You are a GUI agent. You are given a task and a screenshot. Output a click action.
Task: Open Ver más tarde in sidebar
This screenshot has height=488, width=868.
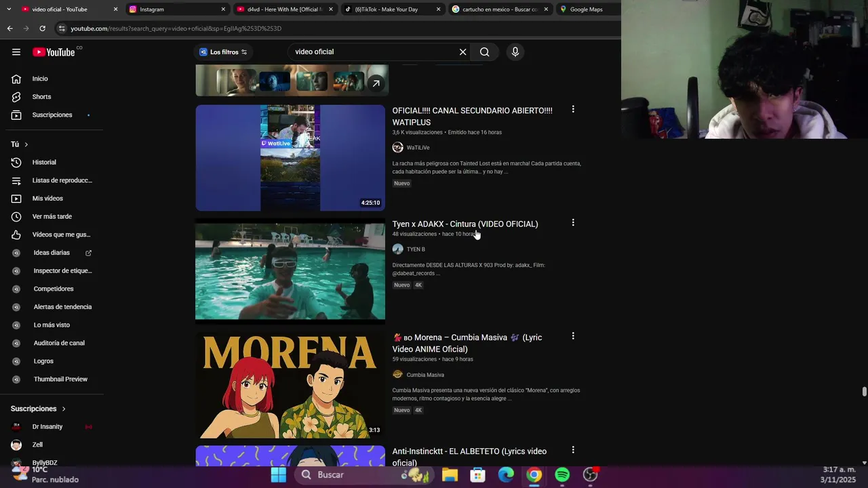pos(52,216)
